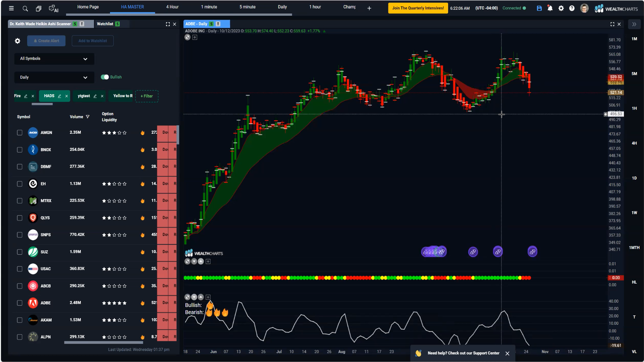Open the symbol search magnifier
The width and height of the screenshot is (644, 362).
tap(25, 8)
